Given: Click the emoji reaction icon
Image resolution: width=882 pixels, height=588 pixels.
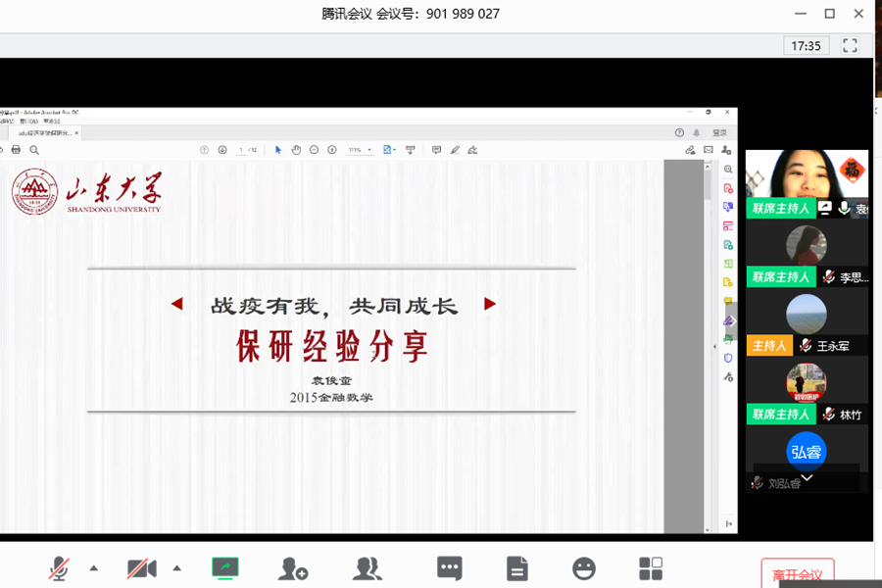Looking at the screenshot, I should 584,567.
